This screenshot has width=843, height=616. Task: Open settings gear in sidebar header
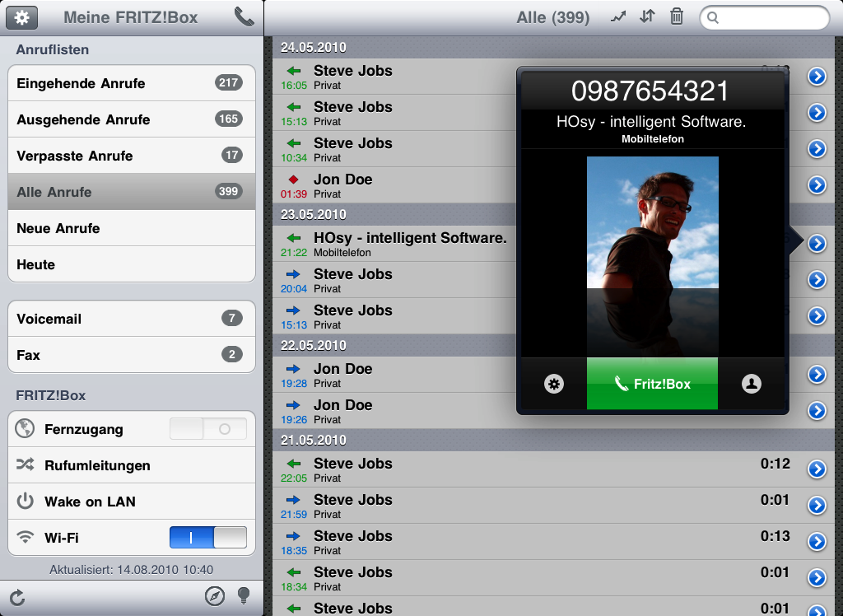(23, 16)
